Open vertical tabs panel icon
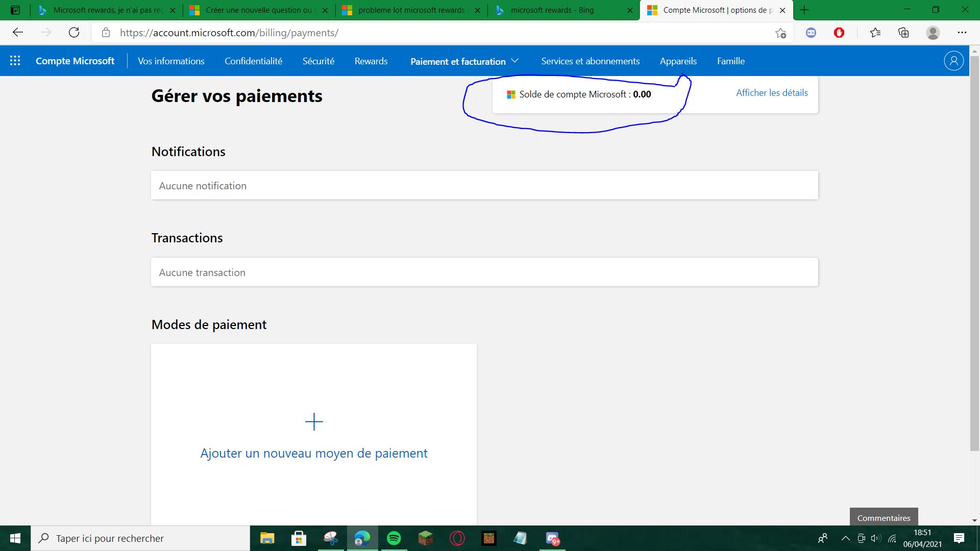 click(x=15, y=10)
